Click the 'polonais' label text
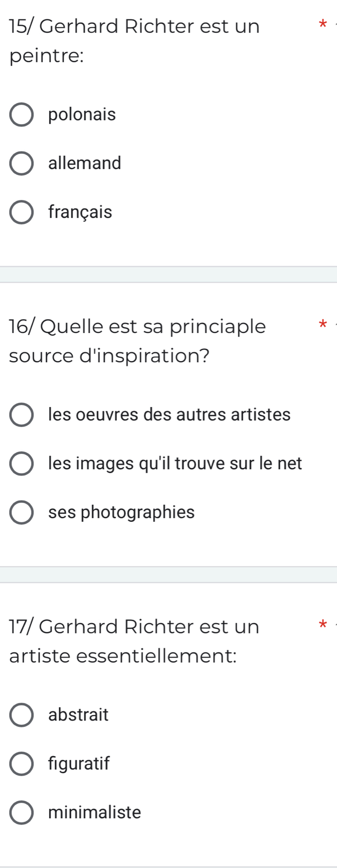 [82, 114]
